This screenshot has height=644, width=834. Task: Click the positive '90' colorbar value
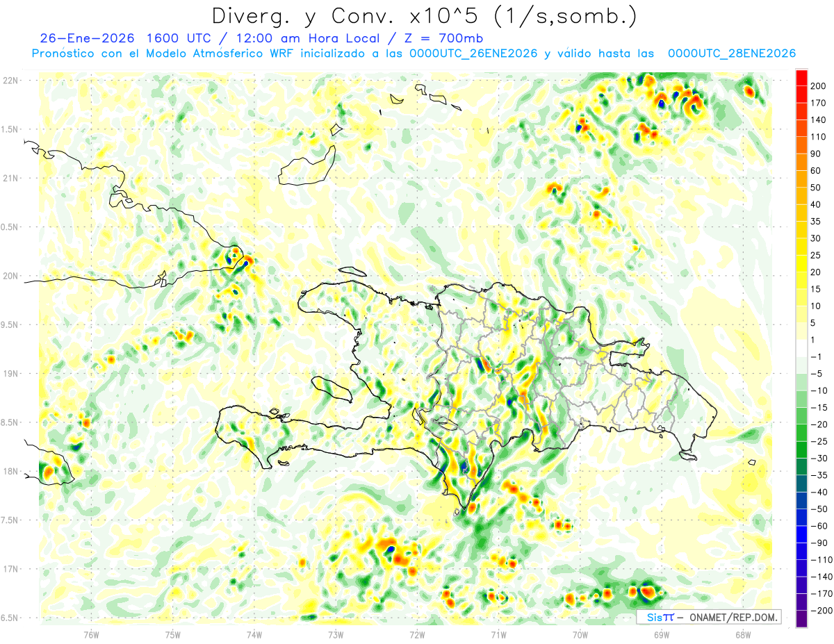click(817, 154)
